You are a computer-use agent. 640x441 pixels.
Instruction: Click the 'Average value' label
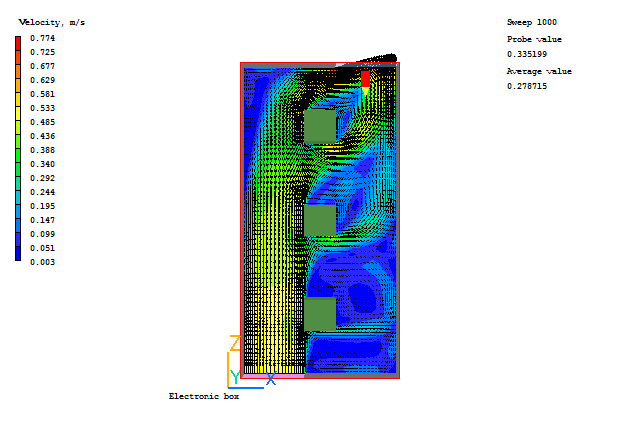(x=539, y=71)
